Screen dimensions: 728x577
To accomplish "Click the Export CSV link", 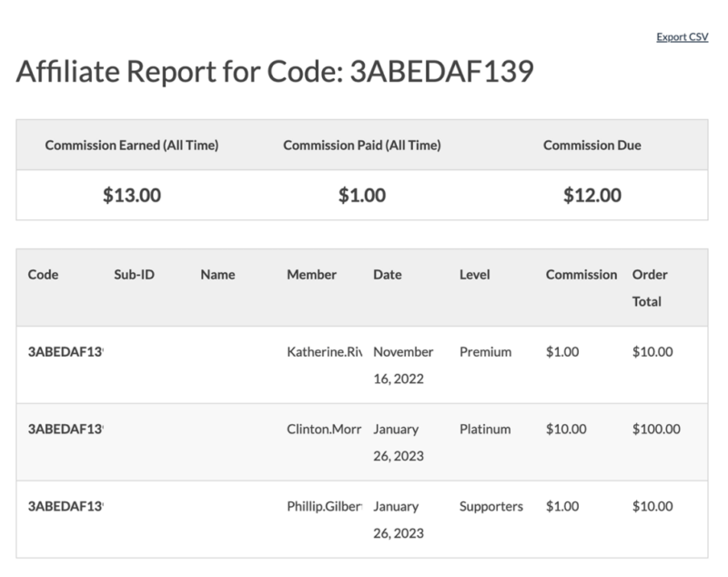I will coord(682,37).
